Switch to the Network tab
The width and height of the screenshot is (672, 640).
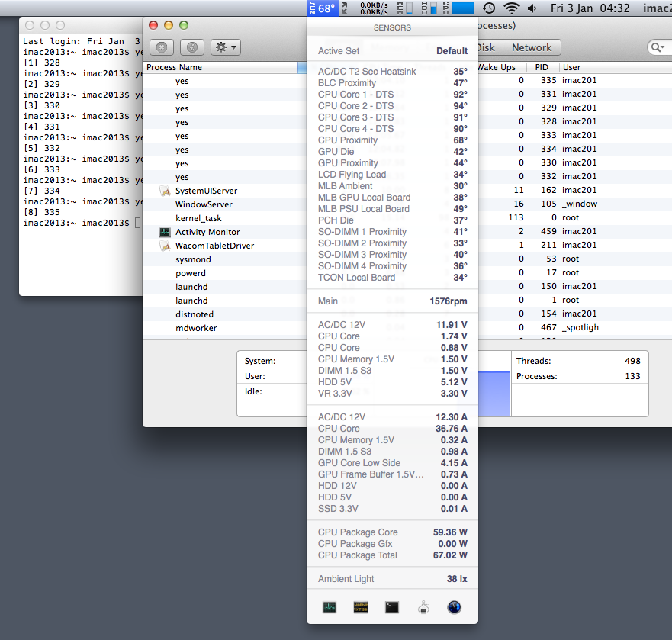[532, 47]
